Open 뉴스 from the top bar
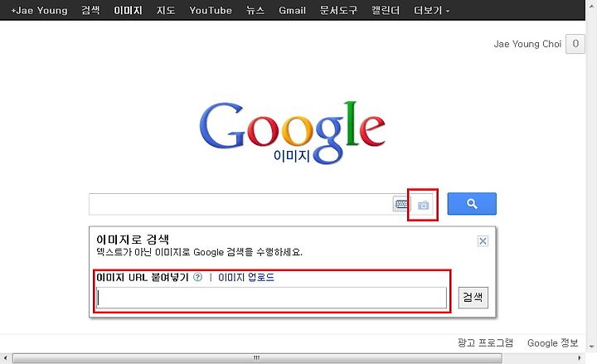Screen dimensions: 597x364 [x=255, y=10]
